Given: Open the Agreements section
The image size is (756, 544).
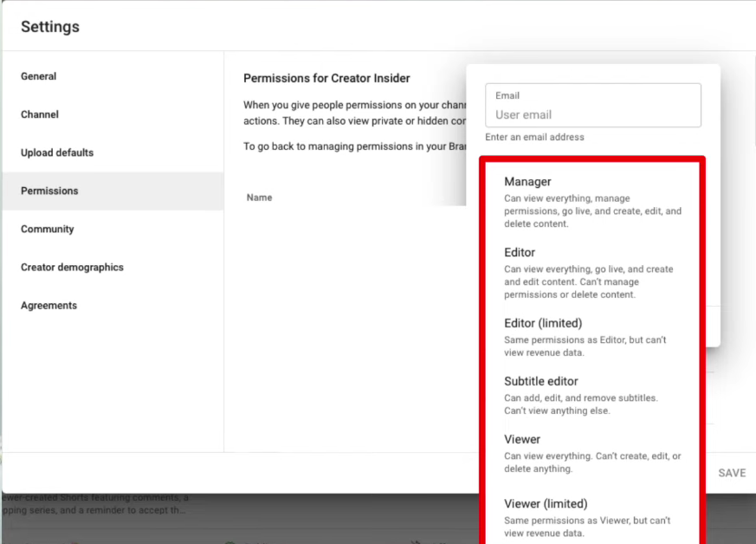Looking at the screenshot, I should click(x=48, y=305).
